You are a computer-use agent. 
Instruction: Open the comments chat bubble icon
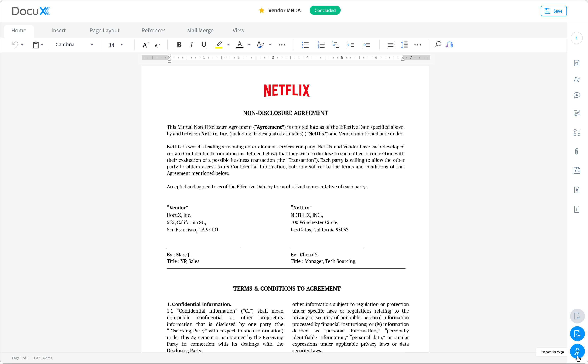[x=577, y=95]
